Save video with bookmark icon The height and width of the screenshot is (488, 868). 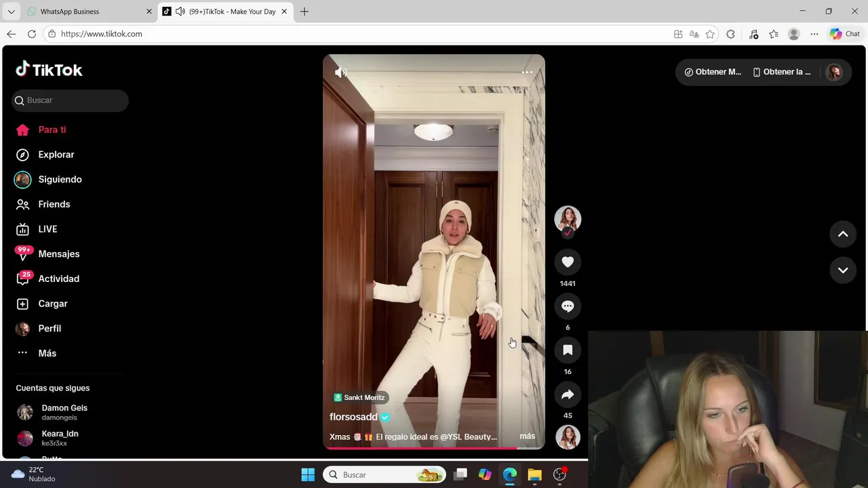point(568,350)
